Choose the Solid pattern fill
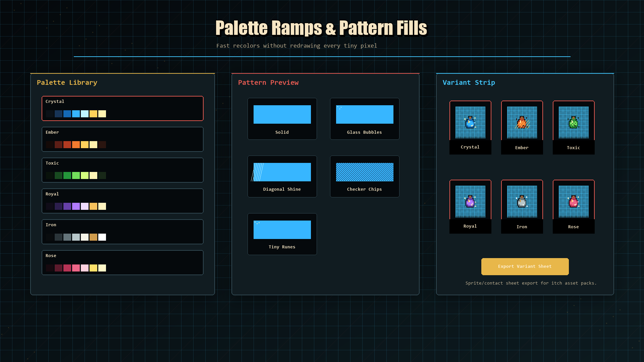 [282, 119]
